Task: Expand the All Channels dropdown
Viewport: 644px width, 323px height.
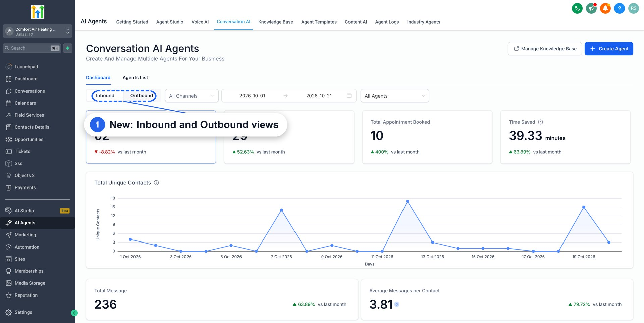Action: coord(192,96)
